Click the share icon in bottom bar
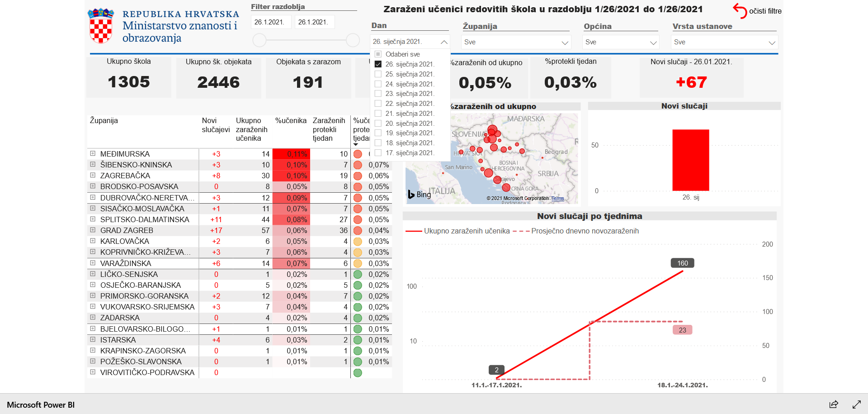This screenshot has height=414, width=868. point(834,404)
